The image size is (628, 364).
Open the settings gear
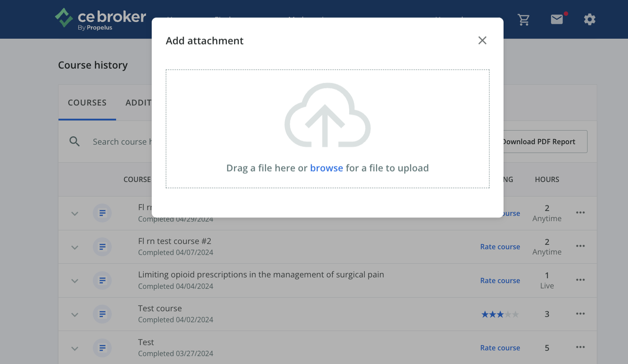click(x=589, y=19)
